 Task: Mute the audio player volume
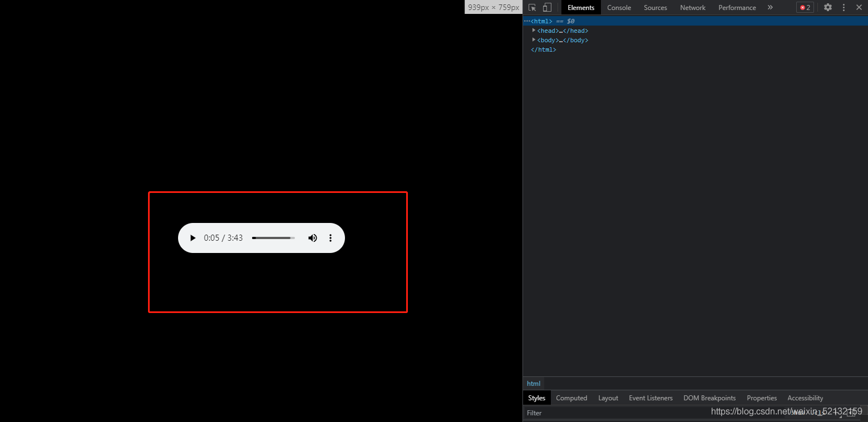(313, 238)
